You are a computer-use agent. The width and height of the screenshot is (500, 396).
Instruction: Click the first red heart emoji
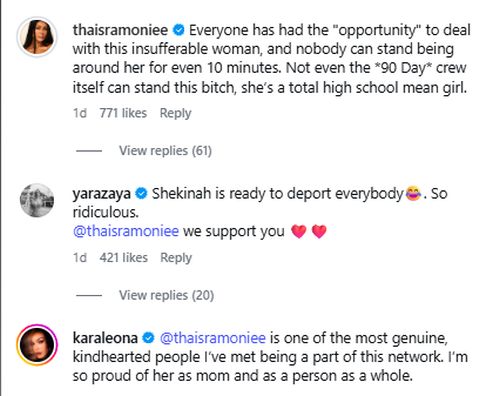pyautogui.click(x=299, y=231)
